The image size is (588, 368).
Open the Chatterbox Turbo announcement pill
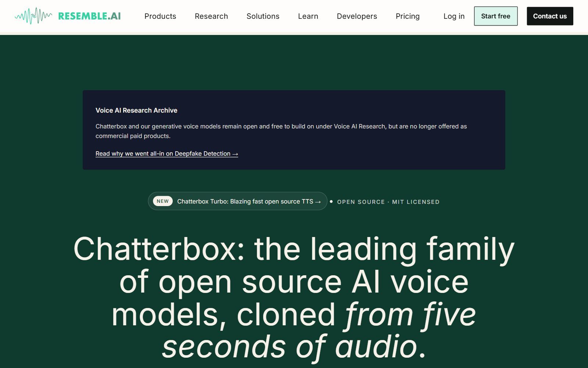tap(237, 201)
